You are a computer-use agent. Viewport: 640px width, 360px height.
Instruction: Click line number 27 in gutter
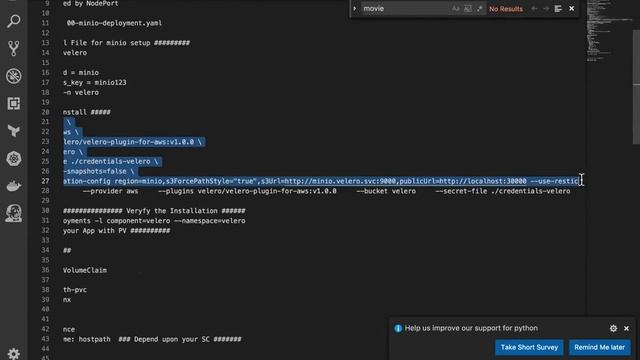(x=45, y=181)
